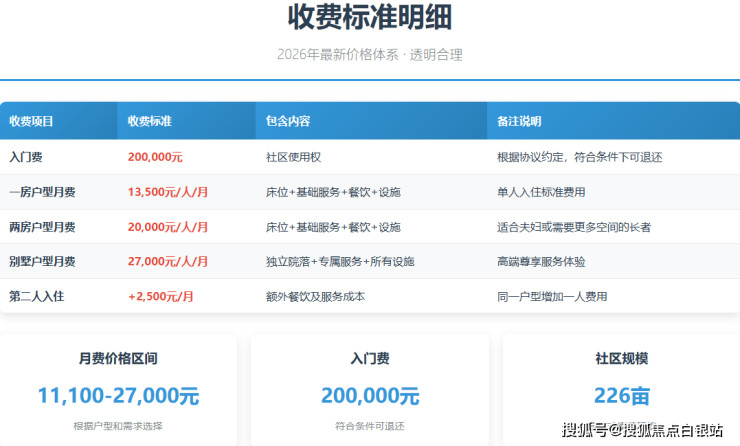Click the 收费标准 column header
This screenshot has width=740, height=446.
(150, 121)
